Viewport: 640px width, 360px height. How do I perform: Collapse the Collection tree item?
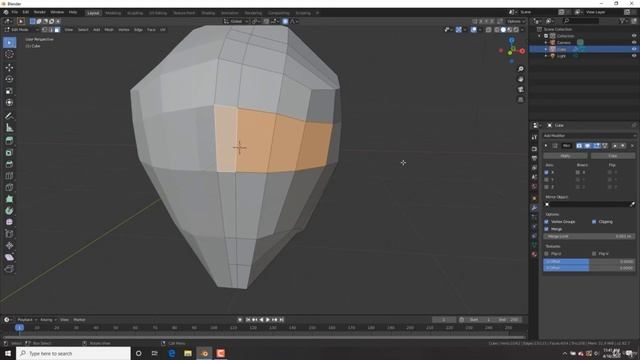point(540,36)
